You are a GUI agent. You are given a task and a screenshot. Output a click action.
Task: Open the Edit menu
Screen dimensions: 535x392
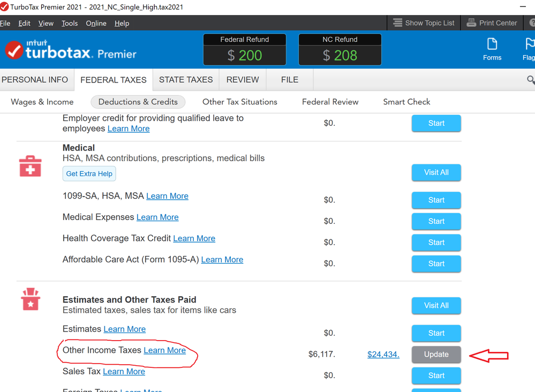[24, 23]
